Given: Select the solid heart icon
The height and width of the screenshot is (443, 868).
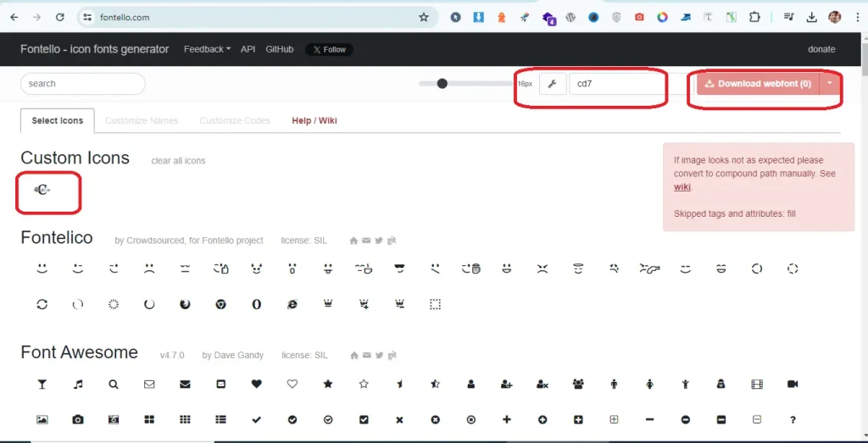Looking at the screenshot, I should 256,384.
